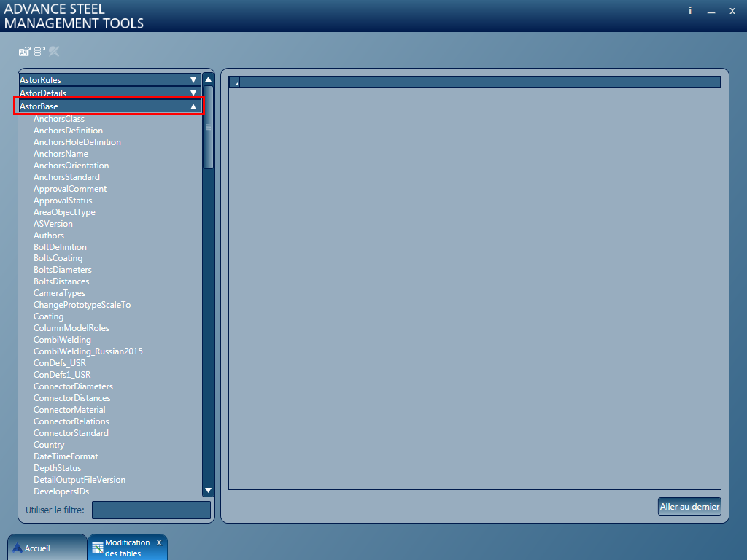This screenshot has height=560, width=747.
Task: Open the DateTimeFormat table
Action: [x=66, y=456]
